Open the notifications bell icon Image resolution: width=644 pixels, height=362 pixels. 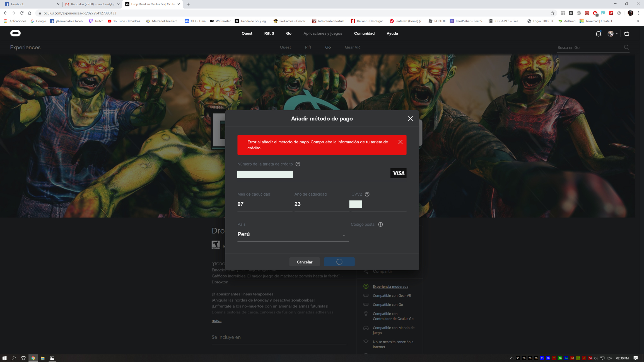coord(599,34)
